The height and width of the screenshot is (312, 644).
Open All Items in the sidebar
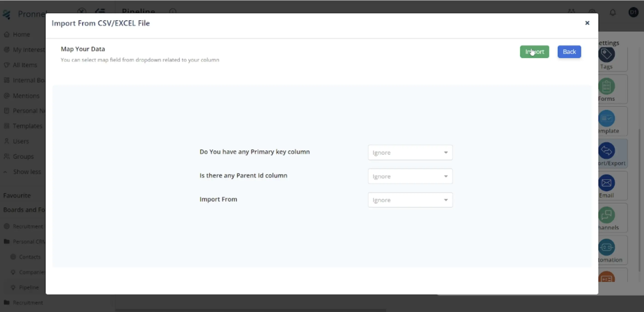25,65
